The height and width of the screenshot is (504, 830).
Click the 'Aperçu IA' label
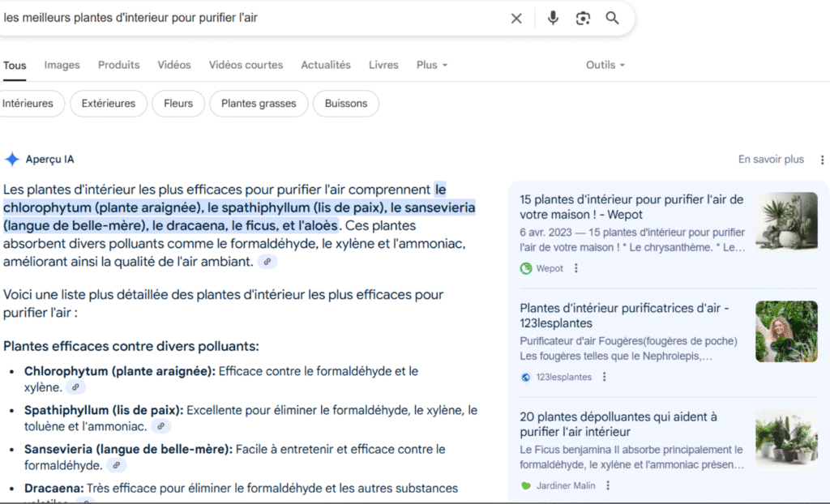pos(49,160)
